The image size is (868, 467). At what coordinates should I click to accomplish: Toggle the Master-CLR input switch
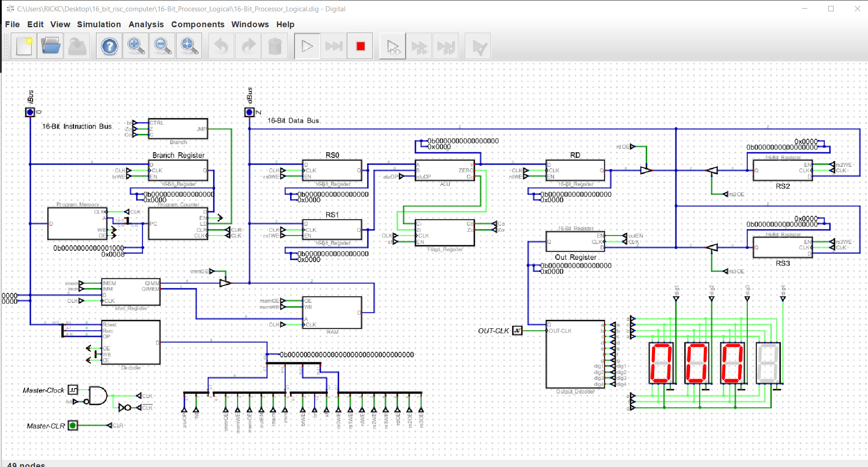coord(72,425)
